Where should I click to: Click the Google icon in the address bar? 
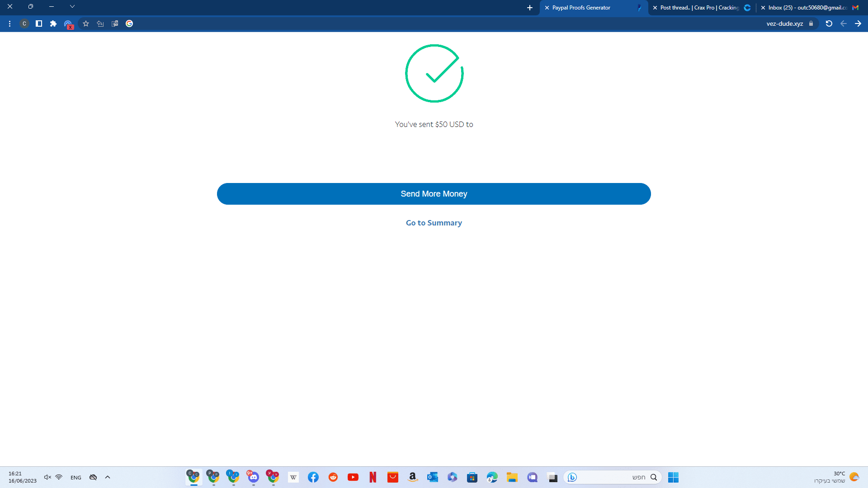[x=129, y=23]
